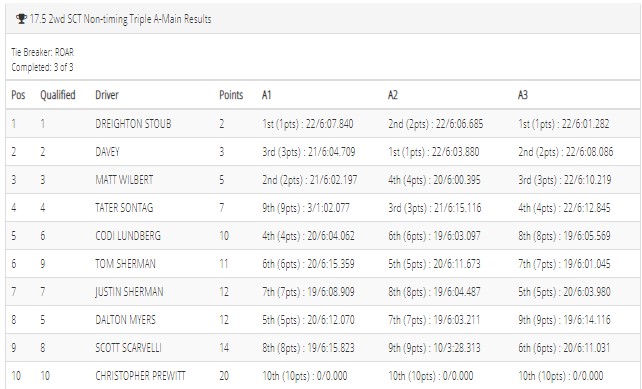Select SCOTT SCARVELLI driver name
This screenshot has height=389, width=642.
(x=128, y=348)
